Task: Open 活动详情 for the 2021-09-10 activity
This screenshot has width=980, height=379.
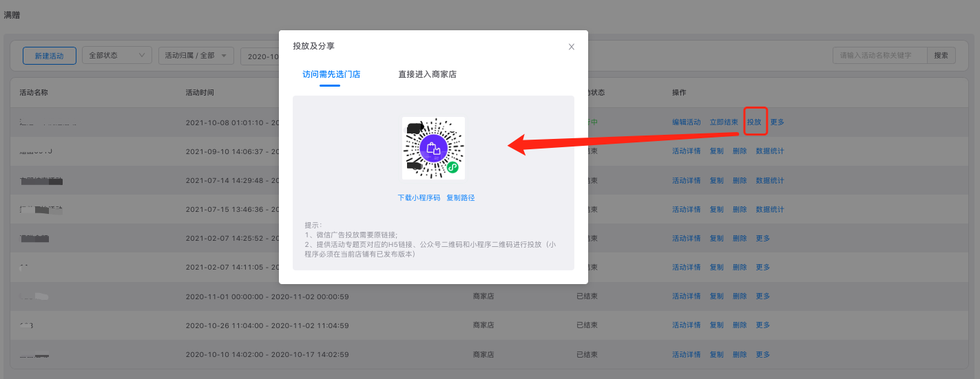Action: [x=687, y=151]
